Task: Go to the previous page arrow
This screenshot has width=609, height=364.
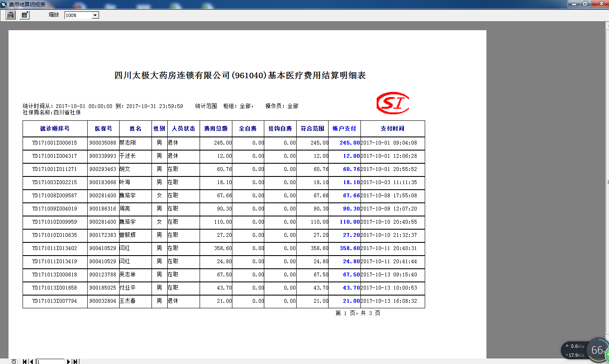Action: [31, 361]
